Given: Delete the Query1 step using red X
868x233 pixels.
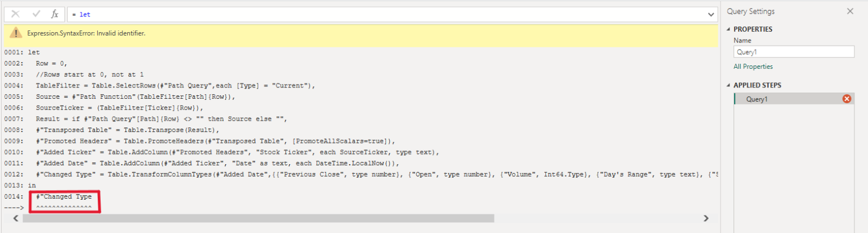Looking at the screenshot, I should coord(847,99).
